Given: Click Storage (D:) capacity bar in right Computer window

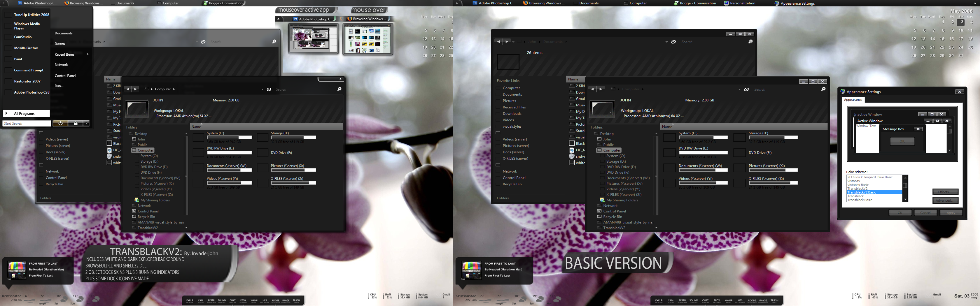Looking at the screenshot, I should [x=773, y=137].
